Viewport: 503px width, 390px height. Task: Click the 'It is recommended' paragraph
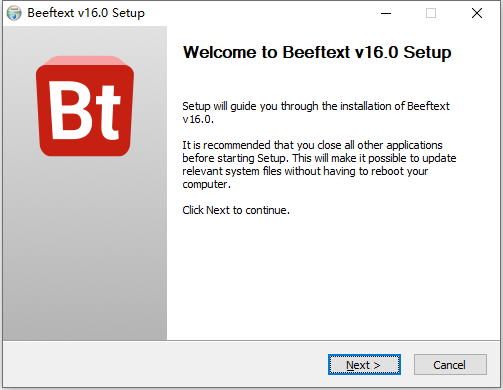click(319, 164)
